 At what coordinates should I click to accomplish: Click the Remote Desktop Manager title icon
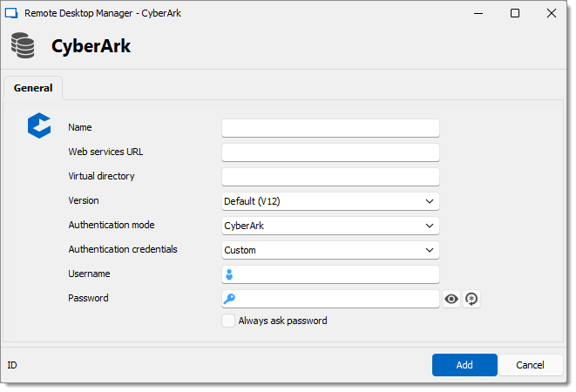(x=11, y=13)
